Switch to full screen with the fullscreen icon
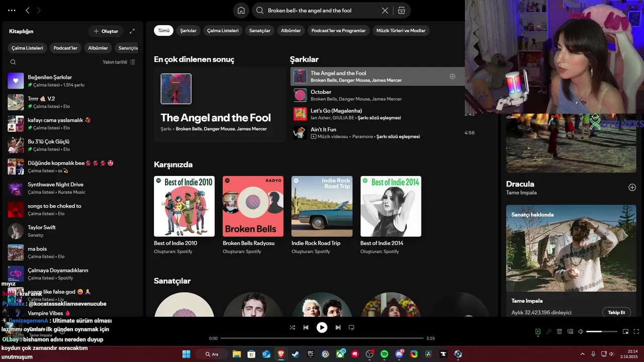644x362 pixels. tap(636, 331)
